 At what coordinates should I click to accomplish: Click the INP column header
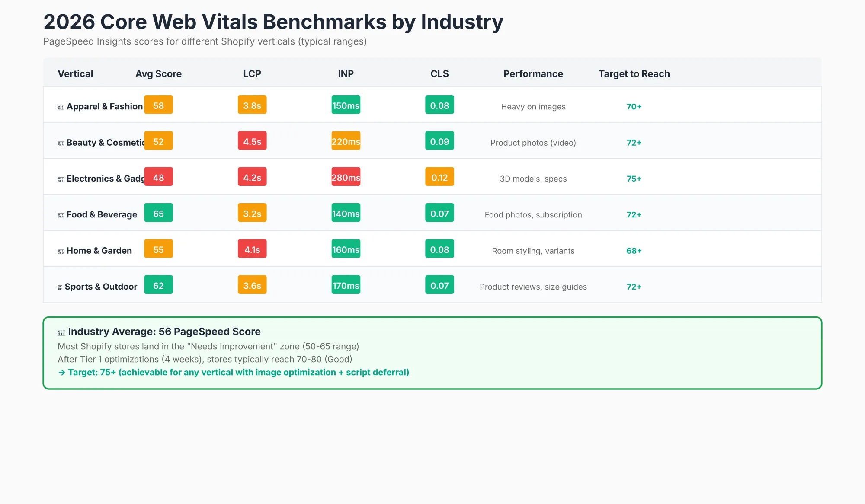click(x=346, y=74)
